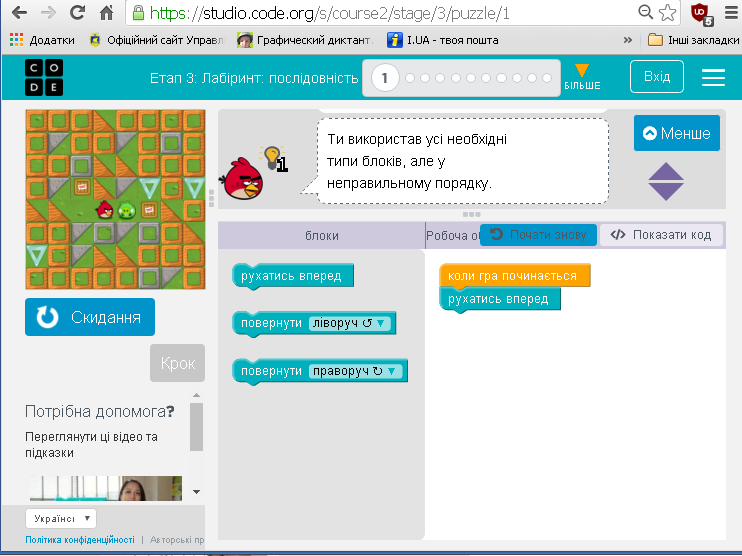Click help video thumbnail
The image size is (742, 556).
106,488
